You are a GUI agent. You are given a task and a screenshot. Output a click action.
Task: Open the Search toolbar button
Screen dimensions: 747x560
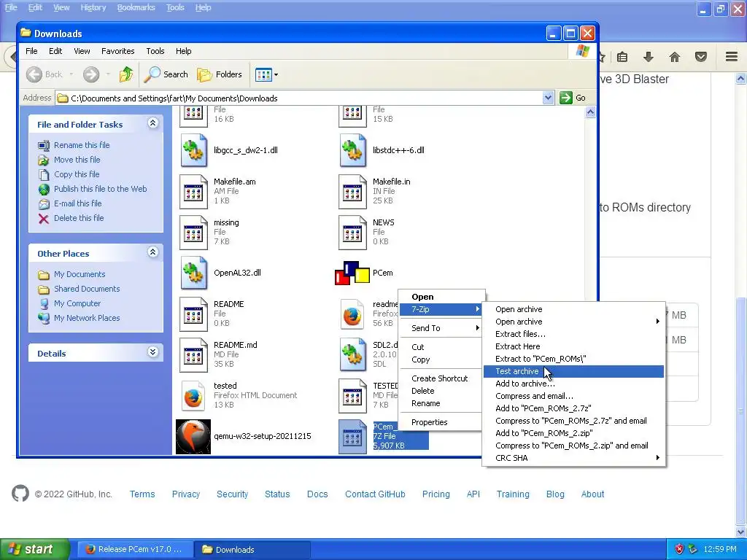click(166, 74)
